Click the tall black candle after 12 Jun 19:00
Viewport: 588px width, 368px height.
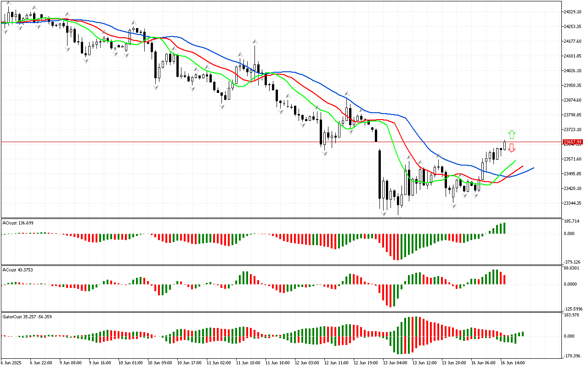pyautogui.click(x=380, y=174)
